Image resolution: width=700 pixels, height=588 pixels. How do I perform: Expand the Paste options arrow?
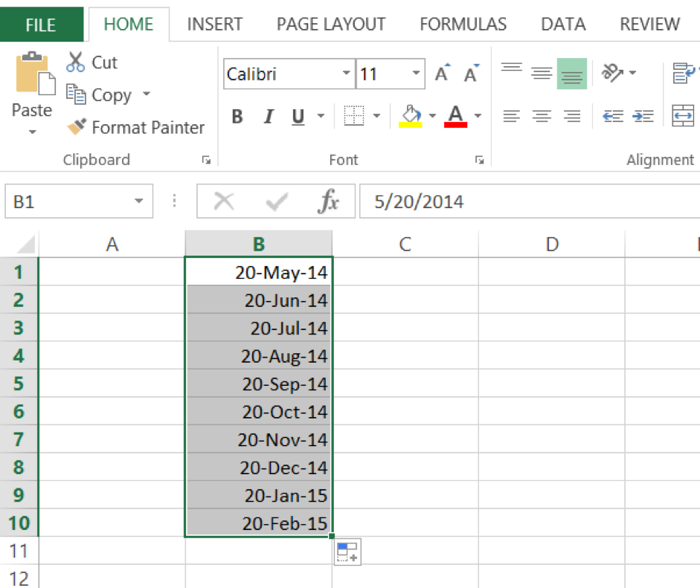pyautogui.click(x=32, y=132)
